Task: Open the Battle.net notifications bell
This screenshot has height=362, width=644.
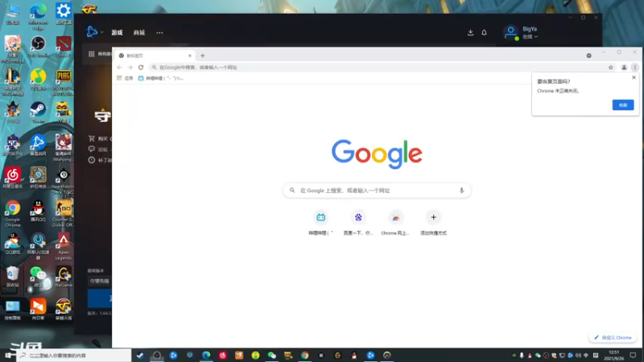Action: [485, 32]
